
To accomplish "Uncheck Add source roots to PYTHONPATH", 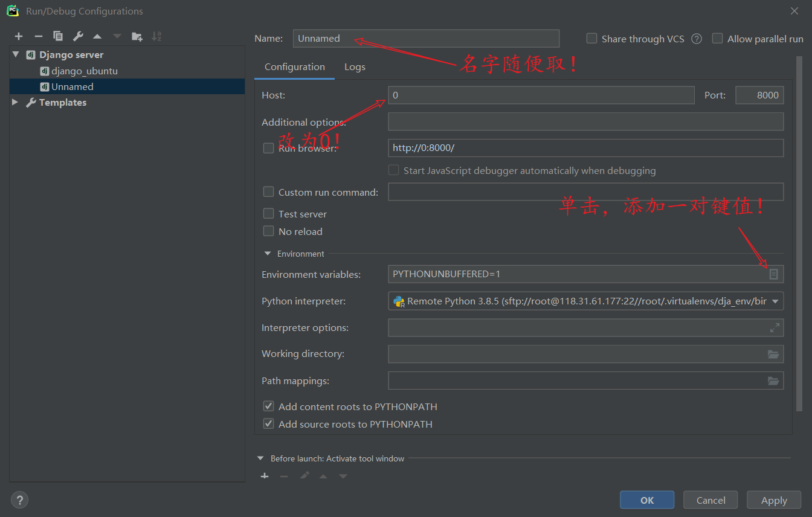I will (x=269, y=424).
